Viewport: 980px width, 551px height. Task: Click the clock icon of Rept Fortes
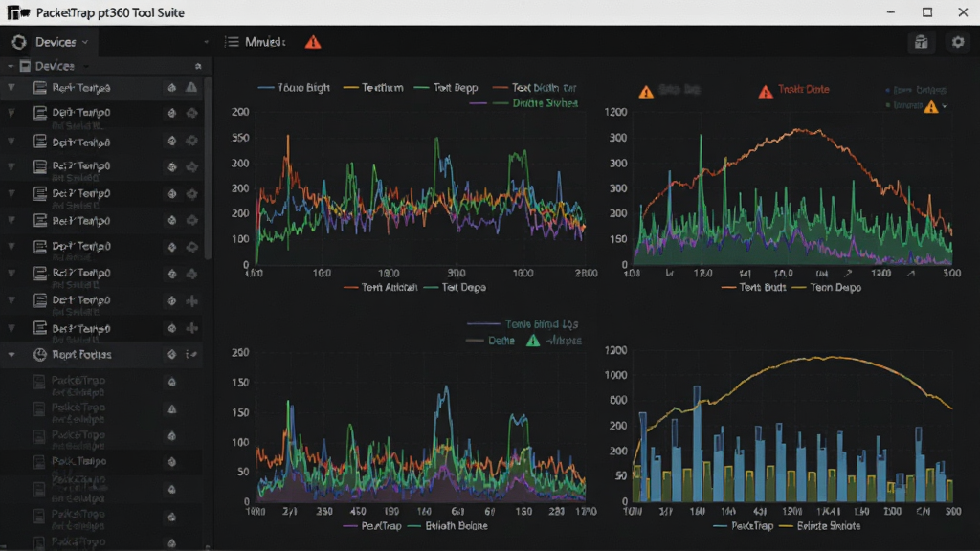40,355
